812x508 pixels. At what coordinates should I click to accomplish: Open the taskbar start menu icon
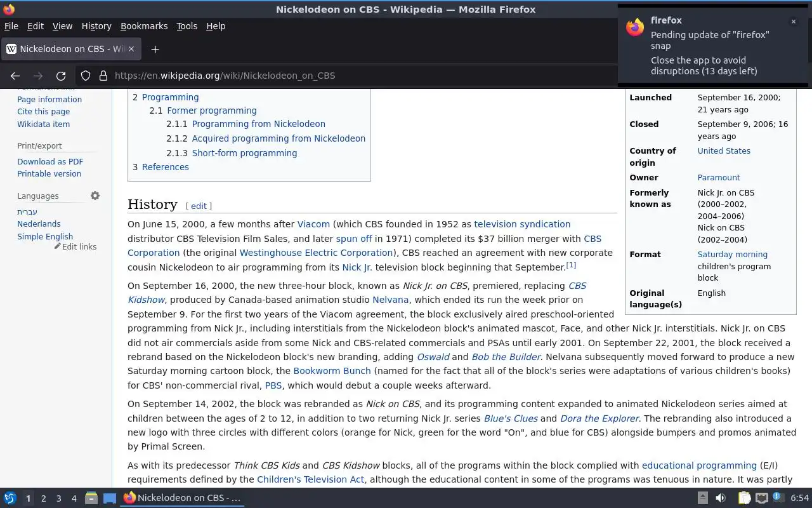(x=10, y=498)
